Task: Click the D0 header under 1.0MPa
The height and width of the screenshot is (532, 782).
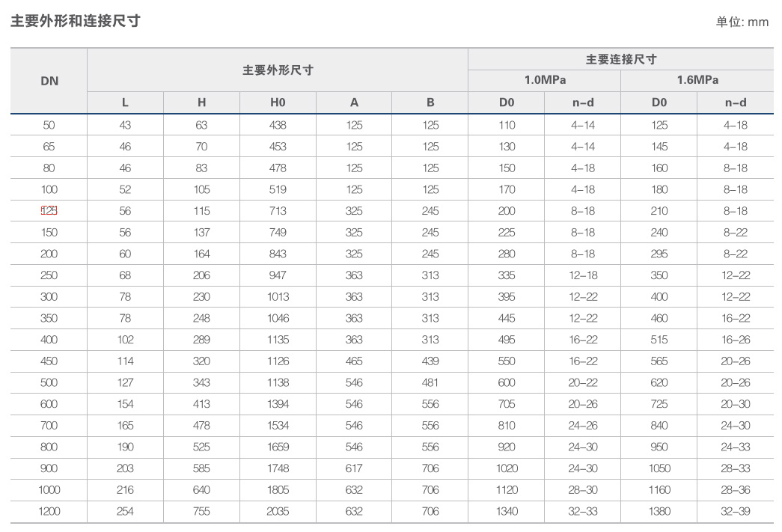Action: pyautogui.click(x=507, y=103)
